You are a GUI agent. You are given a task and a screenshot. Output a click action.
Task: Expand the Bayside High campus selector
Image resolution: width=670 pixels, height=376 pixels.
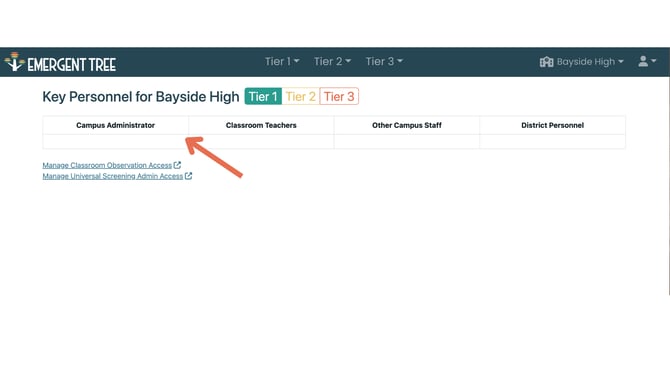tap(582, 62)
